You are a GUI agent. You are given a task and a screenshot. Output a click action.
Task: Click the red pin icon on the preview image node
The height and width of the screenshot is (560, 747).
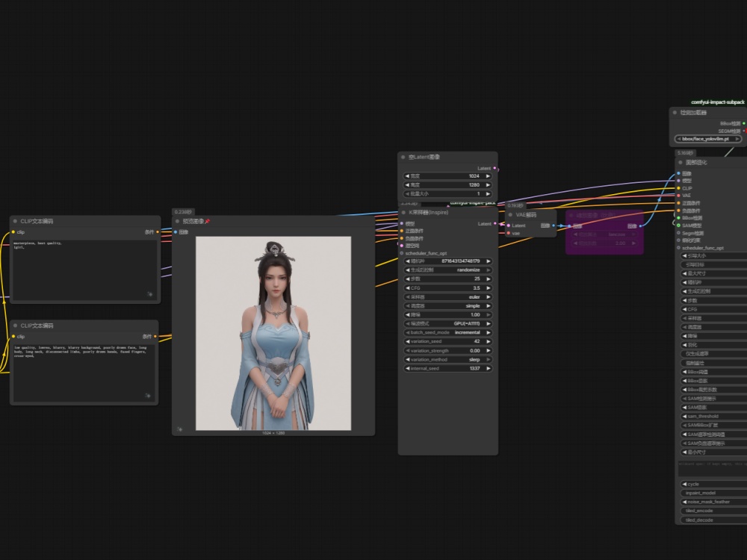coord(207,221)
